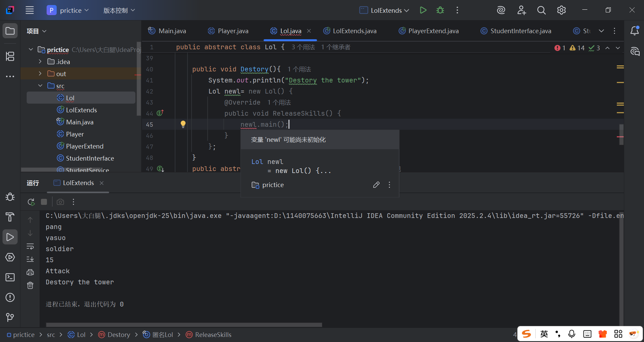Open the Problems tool window

[x=10, y=297]
